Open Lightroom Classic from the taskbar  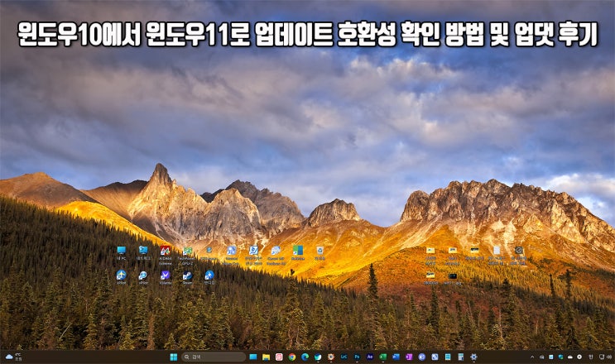(x=344, y=357)
